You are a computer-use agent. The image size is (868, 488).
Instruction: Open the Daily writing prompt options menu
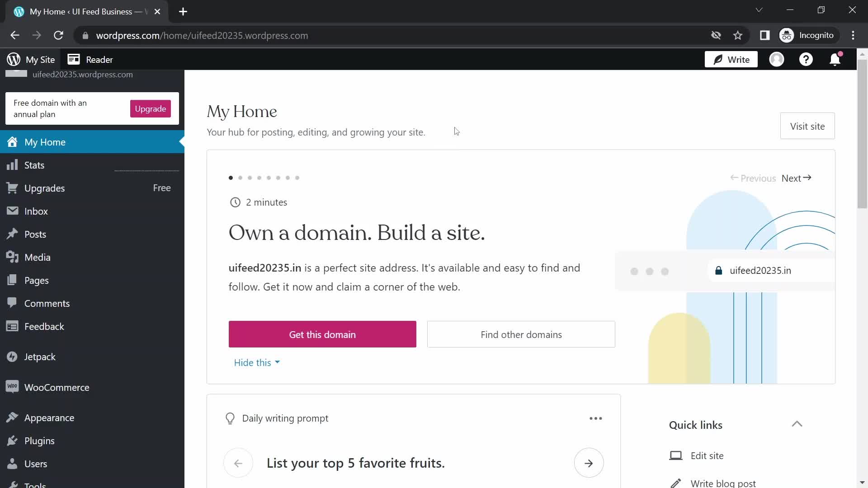click(596, 418)
